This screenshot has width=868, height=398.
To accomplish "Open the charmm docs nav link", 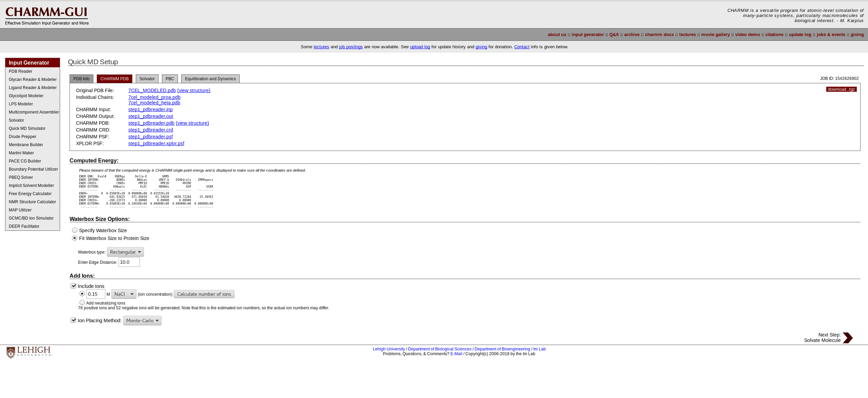I will [659, 35].
